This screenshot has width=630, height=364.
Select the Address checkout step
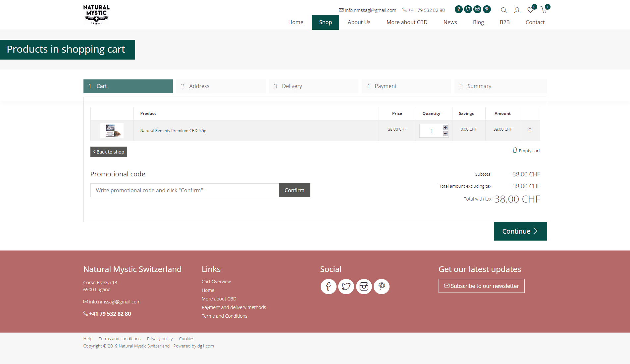coord(221,86)
